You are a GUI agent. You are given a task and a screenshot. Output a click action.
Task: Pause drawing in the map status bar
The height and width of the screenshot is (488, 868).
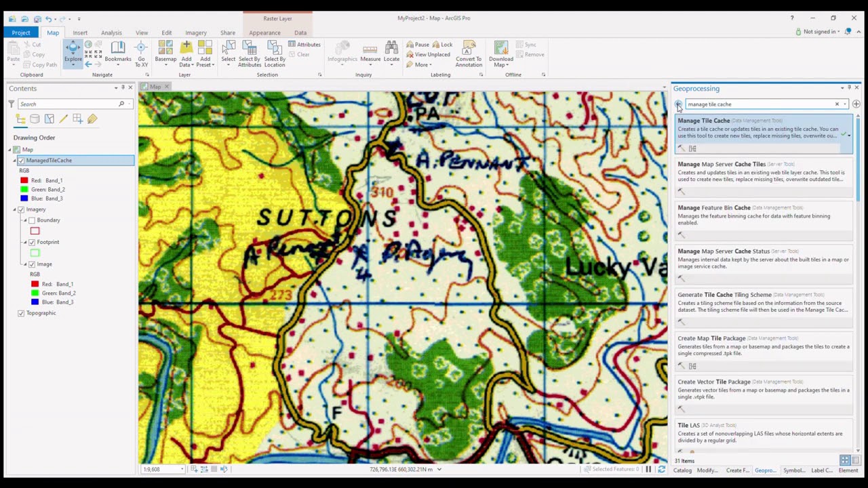648,469
